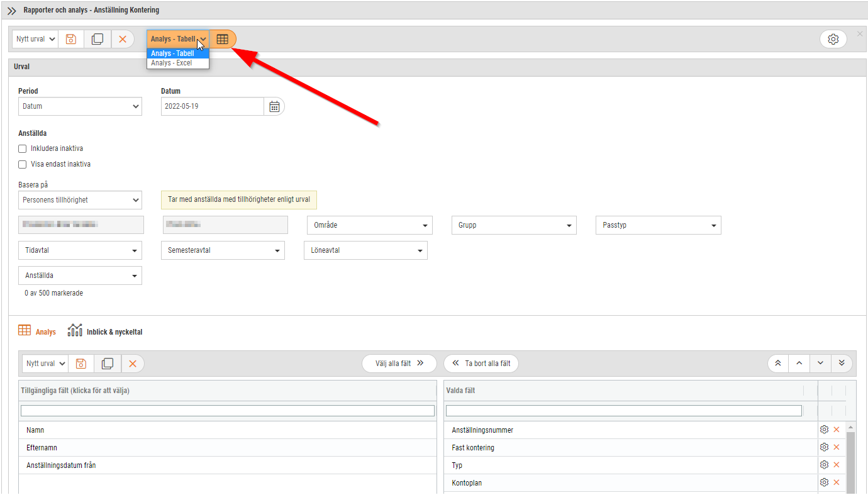Save the selection in the top toolbar
868x495 pixels.
coord(71,39)
